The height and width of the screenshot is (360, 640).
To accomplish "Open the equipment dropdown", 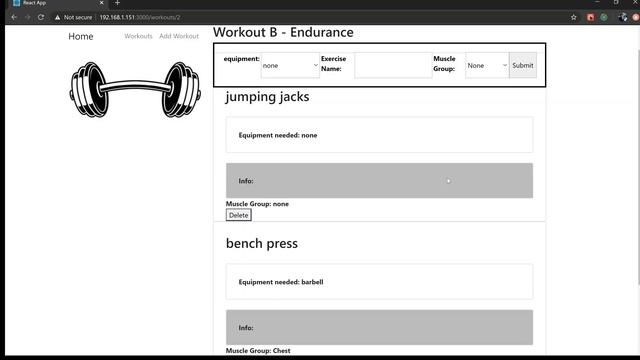I will [x=290, y=65].
